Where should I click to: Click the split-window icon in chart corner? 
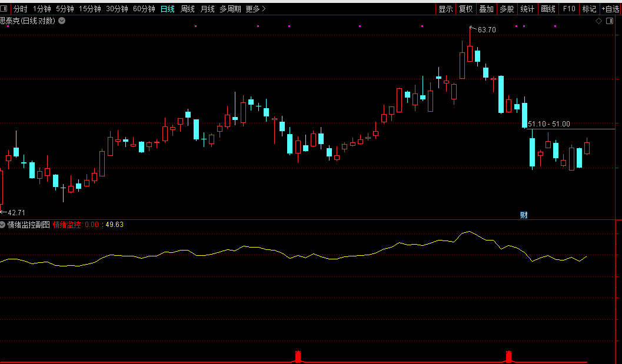click(610, 21)
